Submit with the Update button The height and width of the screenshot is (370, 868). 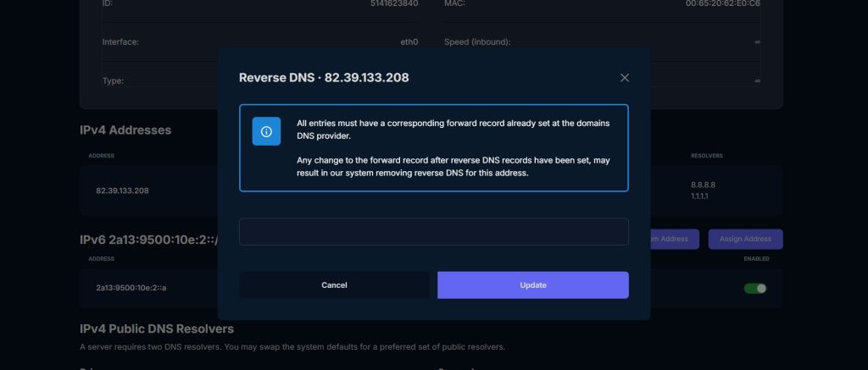[x=532, y=285]
